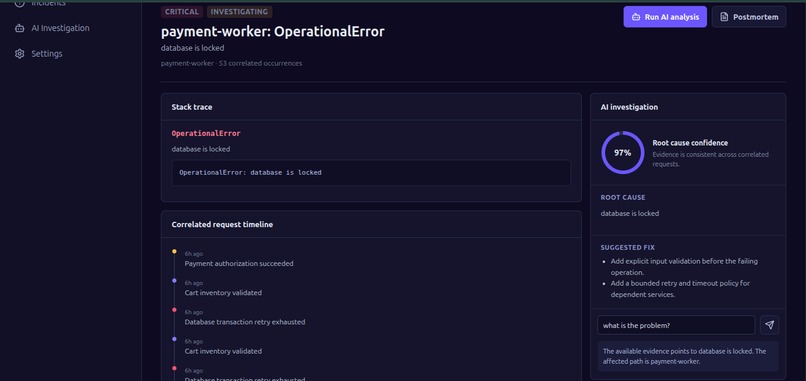Click the red OperationalError heading in Stack trace
Image resolution: width=806 pixels, height=381 pixels.
[x=206, y=134]
